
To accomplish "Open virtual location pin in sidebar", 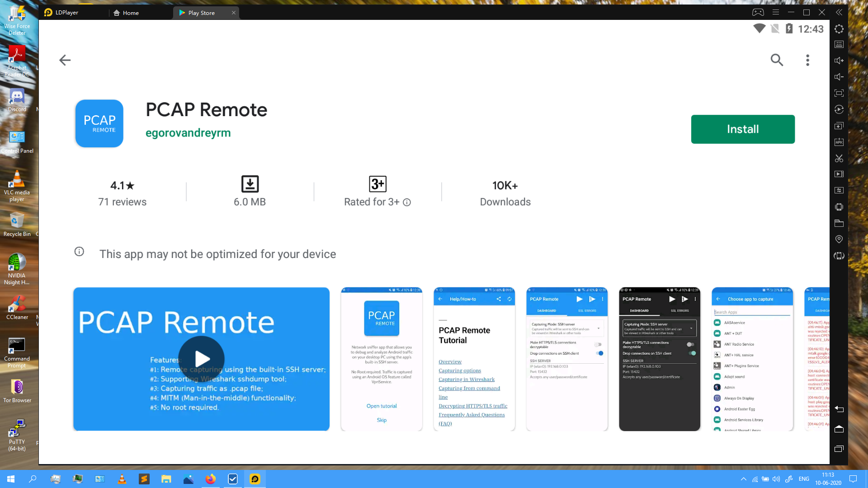I will pyautogui.click(x=839, y=239).
